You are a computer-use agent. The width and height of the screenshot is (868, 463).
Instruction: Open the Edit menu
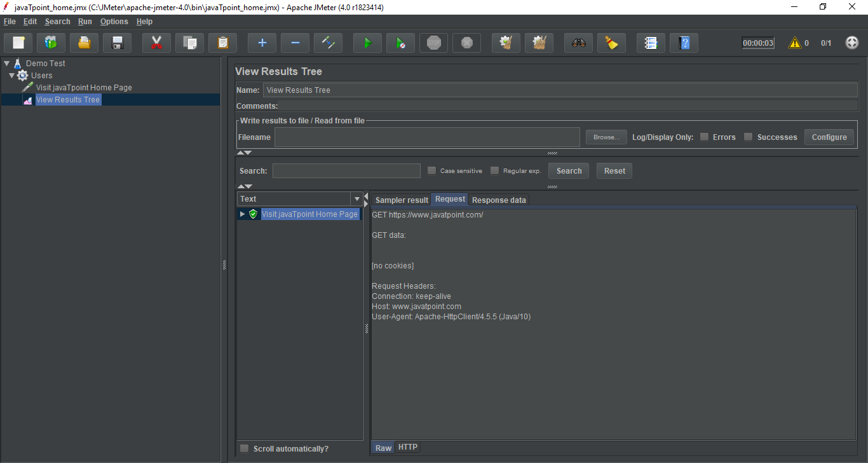(30, 22)
